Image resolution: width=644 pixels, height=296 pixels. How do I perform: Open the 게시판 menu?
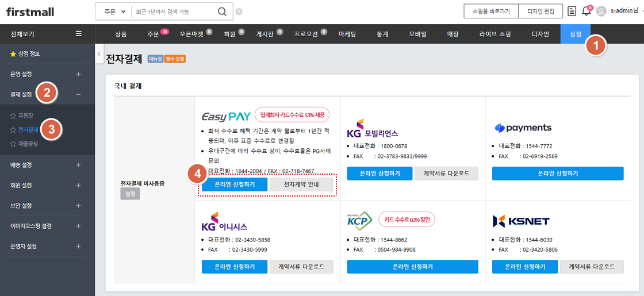point(265,34)
